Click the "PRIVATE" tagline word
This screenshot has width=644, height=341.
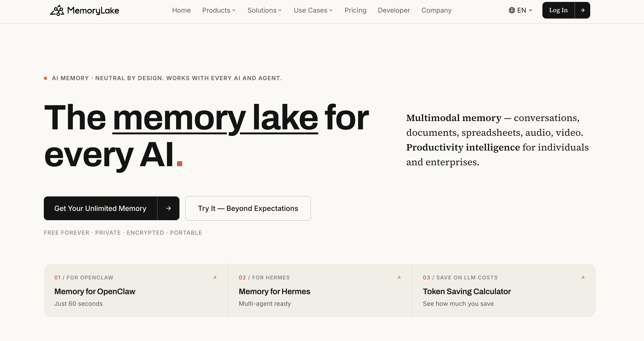(x=108, y=233)
